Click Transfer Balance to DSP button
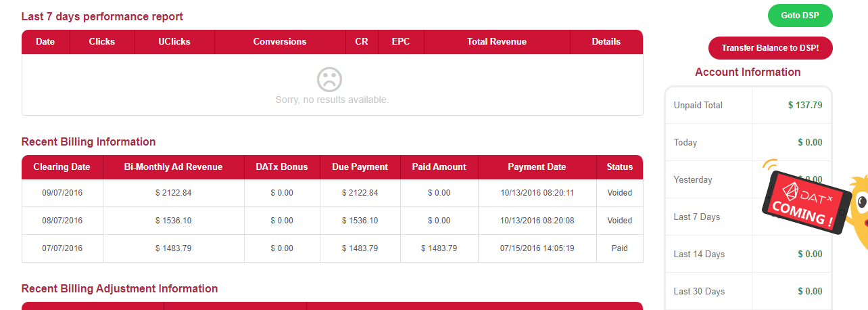 pyautogui.click(x=770, y=48)
